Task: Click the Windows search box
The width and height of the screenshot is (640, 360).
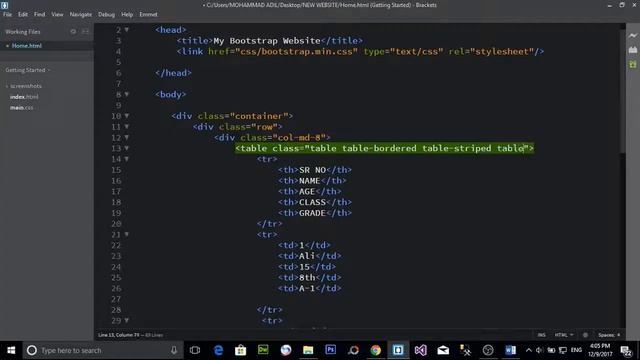Action: (102, 350)
